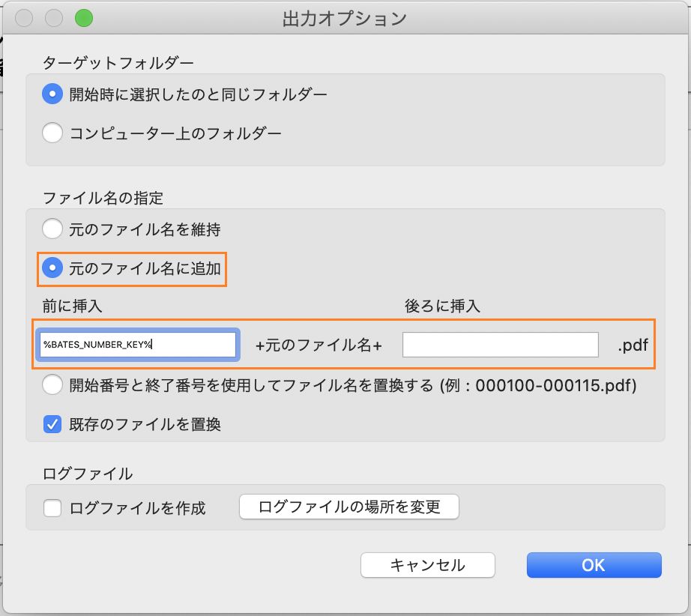Screen dimensions: 691x616
Task: Uncheck 既存のファイルを置換
Action: click(52, 421)
